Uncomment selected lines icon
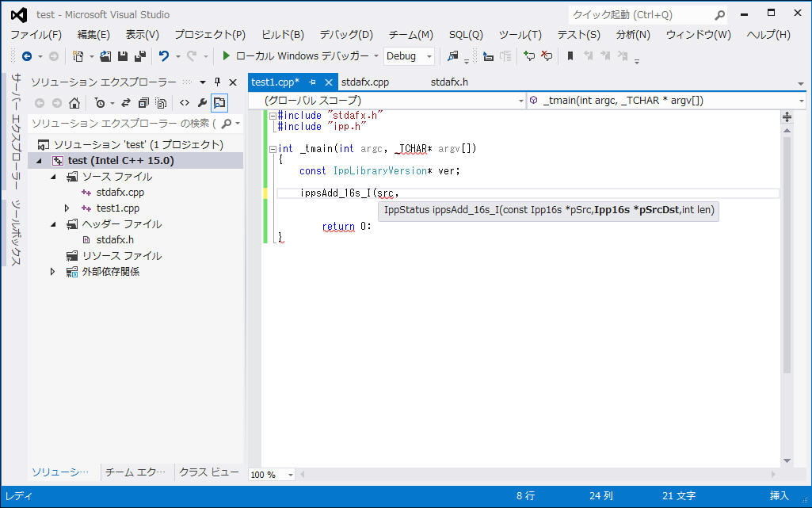 (x=547, y=56)
